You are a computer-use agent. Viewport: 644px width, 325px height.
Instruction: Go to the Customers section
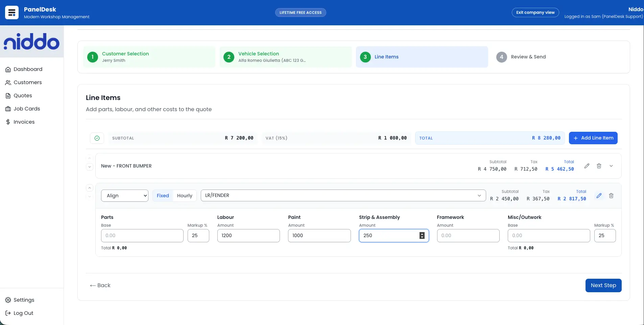coord(28,82)
